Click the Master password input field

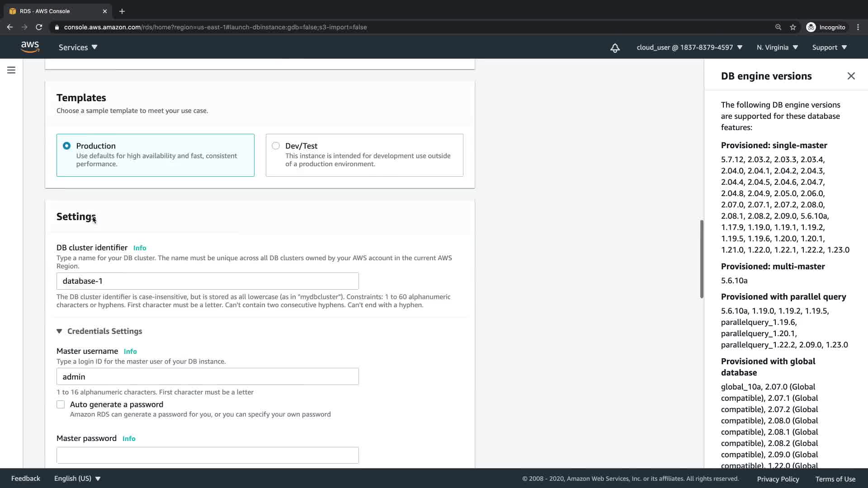(208, 455)
